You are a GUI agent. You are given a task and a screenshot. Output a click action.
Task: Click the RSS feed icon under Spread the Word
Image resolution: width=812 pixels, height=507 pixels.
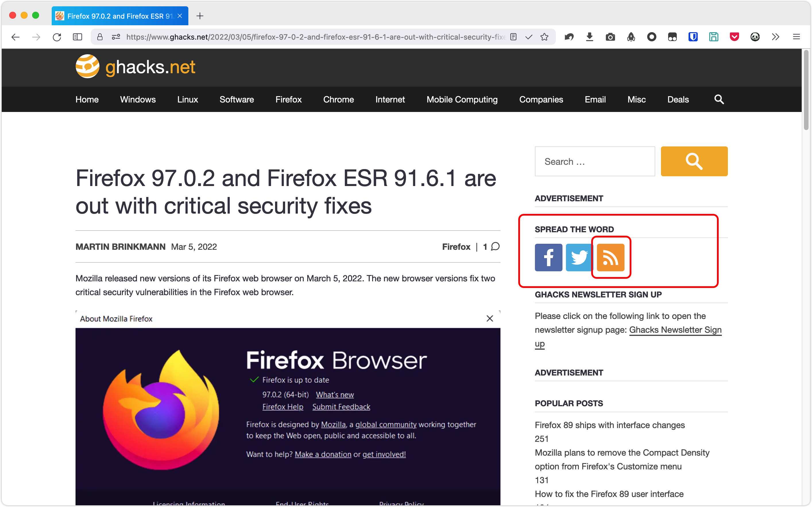pos(610,257)
